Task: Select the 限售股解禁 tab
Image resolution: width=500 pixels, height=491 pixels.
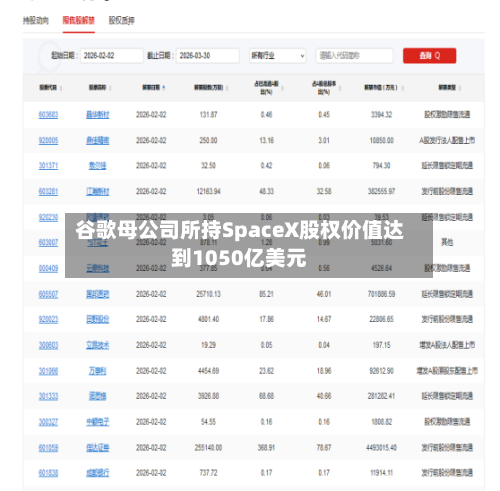Action: [x=79, y=20]
